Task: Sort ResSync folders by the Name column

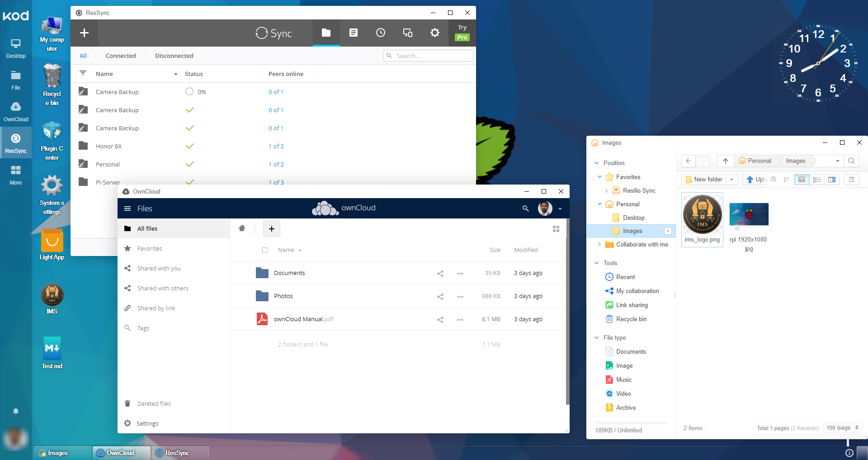Action: coord(104,74)
